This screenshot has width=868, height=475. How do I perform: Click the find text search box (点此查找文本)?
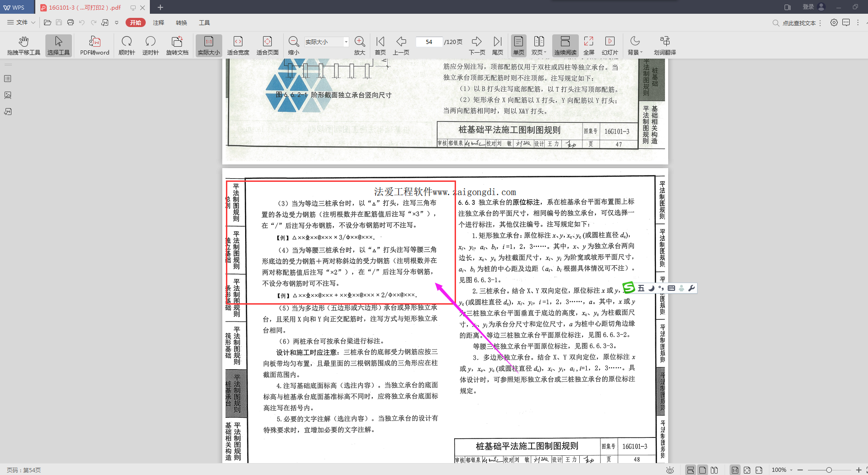point(799,23)
